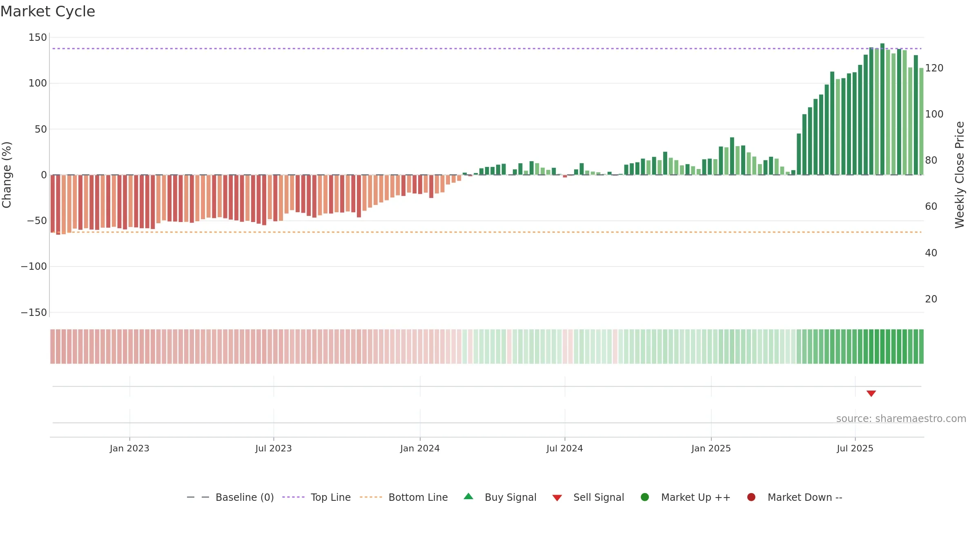Click the red sell signal marker near Jul 2025

coord(871,393)
